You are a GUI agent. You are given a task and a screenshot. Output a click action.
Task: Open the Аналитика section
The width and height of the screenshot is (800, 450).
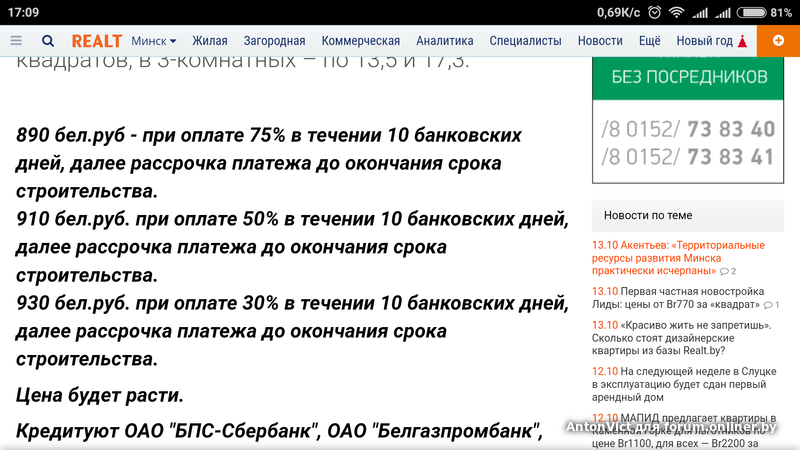(445, 41)
